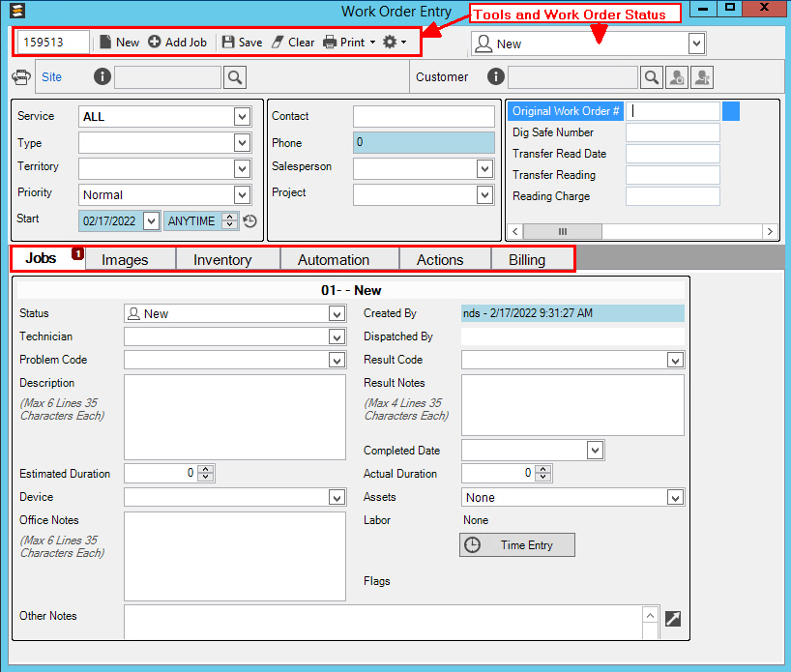Click the Time Entry button
791x672 pixels.
click(x=516, y=545)
